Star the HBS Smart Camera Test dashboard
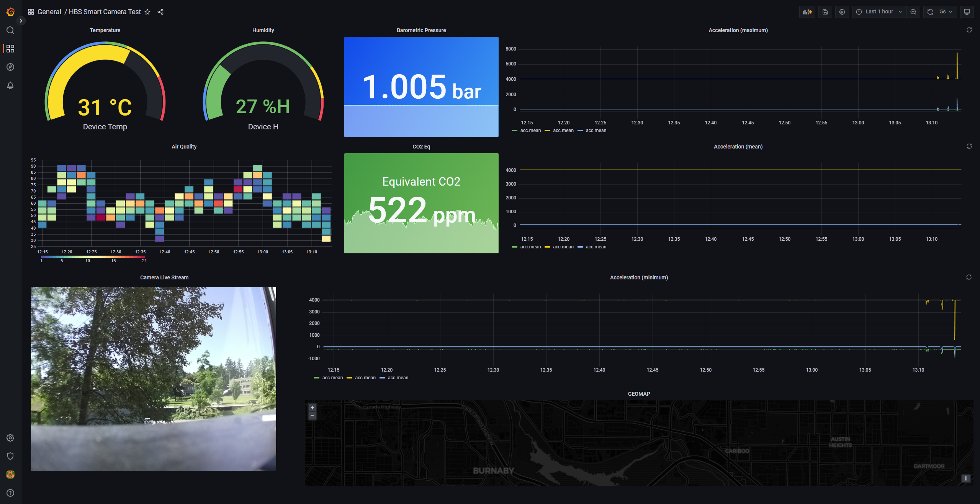The width and height of the screenshot is (980, 504). 147,12
